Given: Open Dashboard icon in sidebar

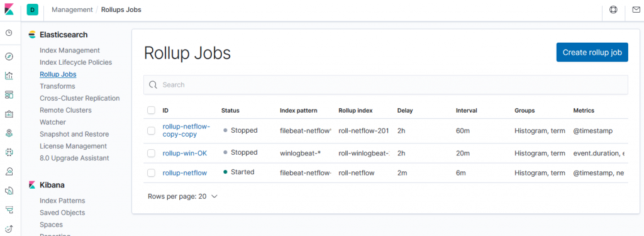Looking at the screenshot, I should click(x=9, y=95).
